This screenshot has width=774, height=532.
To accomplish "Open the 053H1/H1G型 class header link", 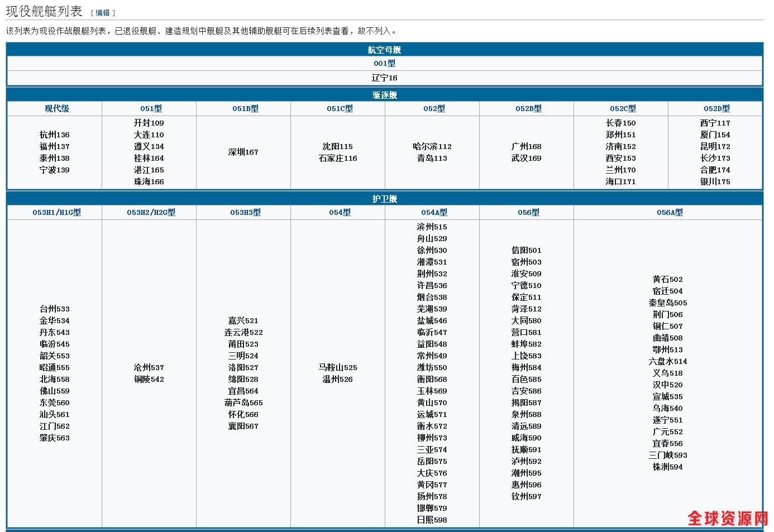I will coord(56,213).
